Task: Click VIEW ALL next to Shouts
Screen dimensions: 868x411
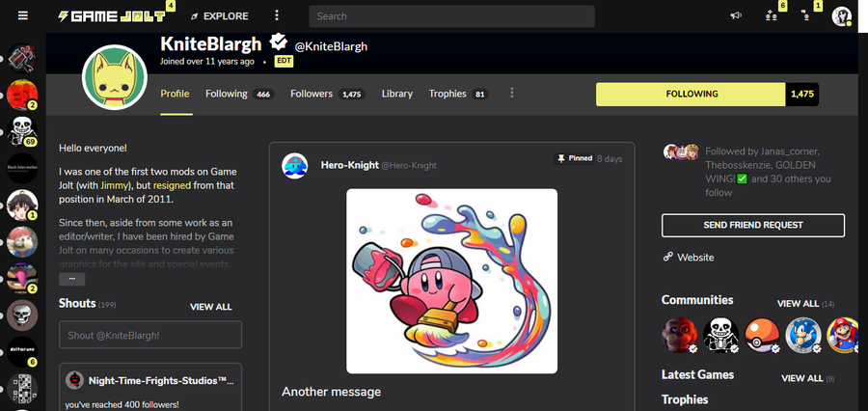Action: [x=211, y=307]
